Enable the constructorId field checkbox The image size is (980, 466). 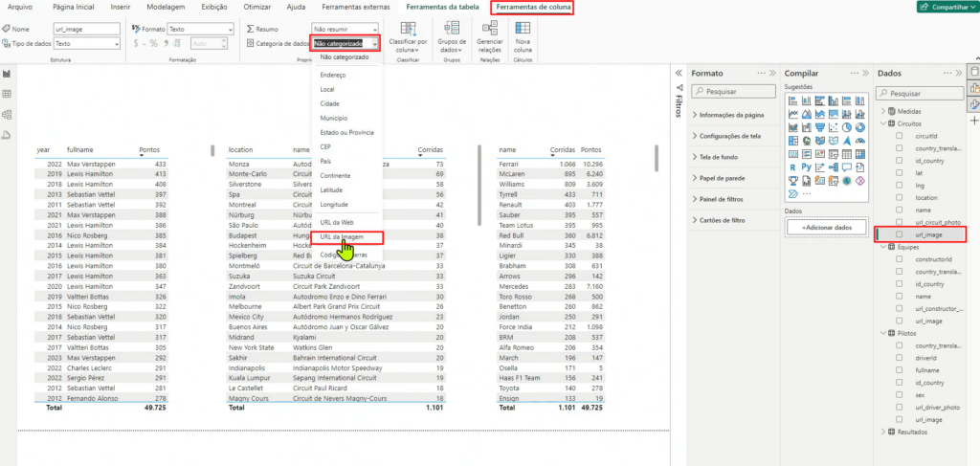(x=899, y=259)
